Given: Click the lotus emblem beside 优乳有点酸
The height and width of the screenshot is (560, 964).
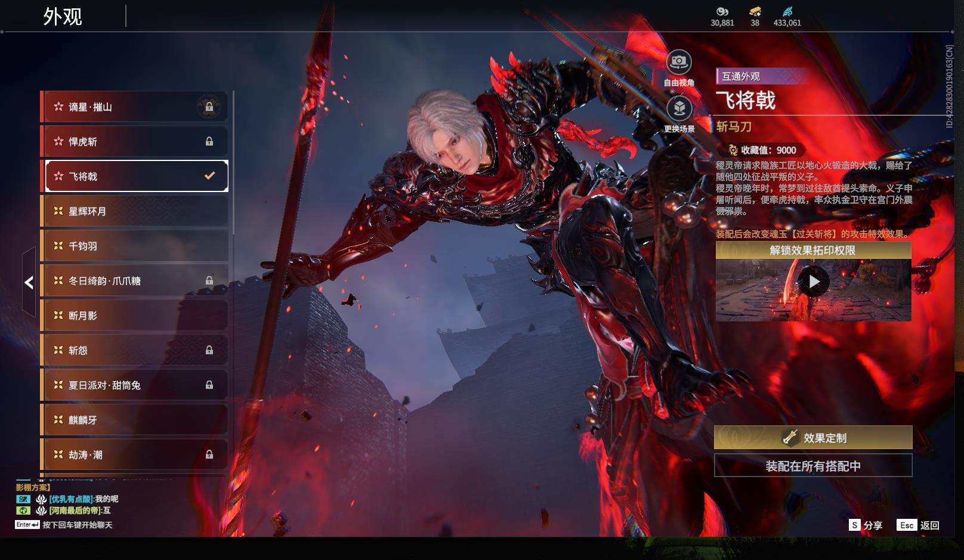Looking at the screenshot, I should 41,499.
